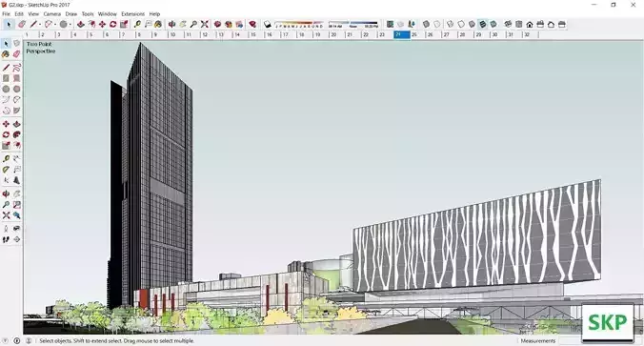Click the Two Point Perspective label

pyautogui.click(x=41, y=48)
